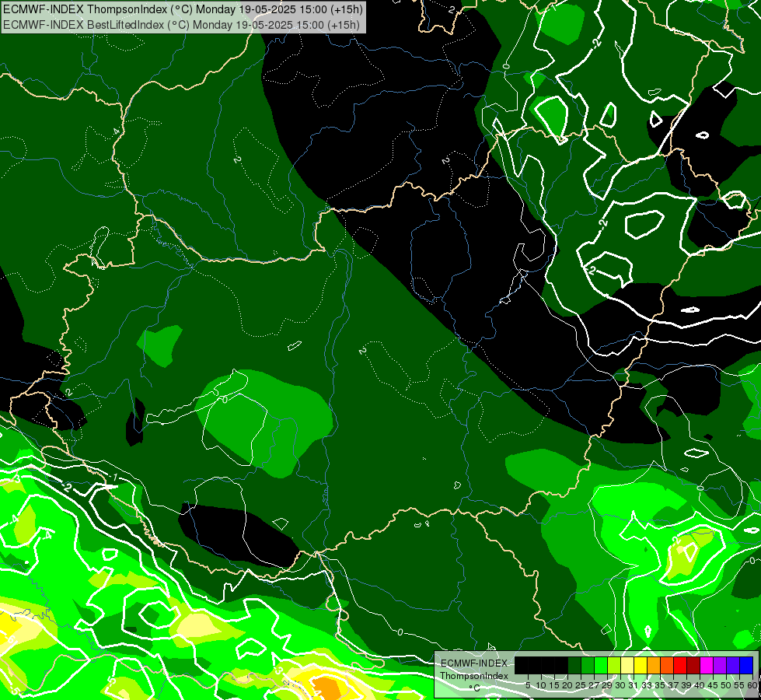The width and height of the screenshot is (761, 700).
Task: Click the ThompsonIndex label in the legend
Action: (x=474, y=676)
